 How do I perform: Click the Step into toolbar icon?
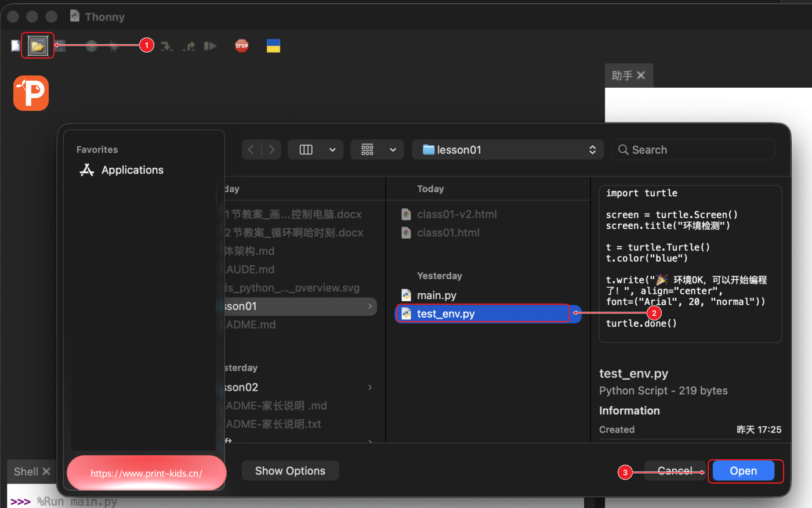(x=167, y=46)
